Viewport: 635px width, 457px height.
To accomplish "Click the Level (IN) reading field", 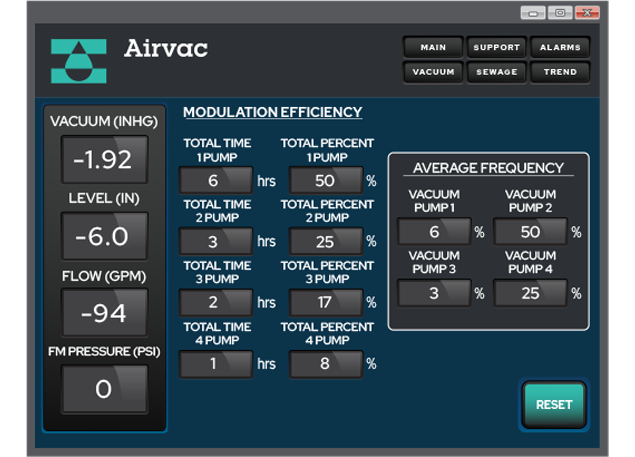I will click(x=104, y=237).
